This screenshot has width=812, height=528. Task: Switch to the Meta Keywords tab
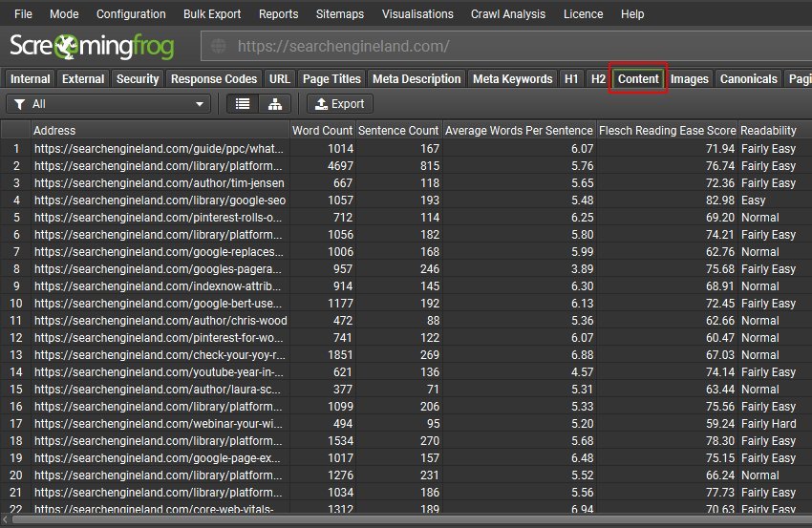513,78
